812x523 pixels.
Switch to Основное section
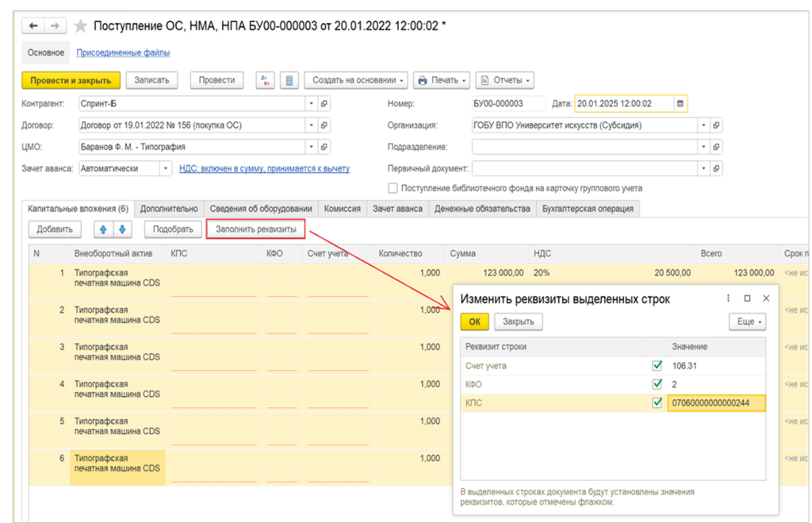[45, 52]
